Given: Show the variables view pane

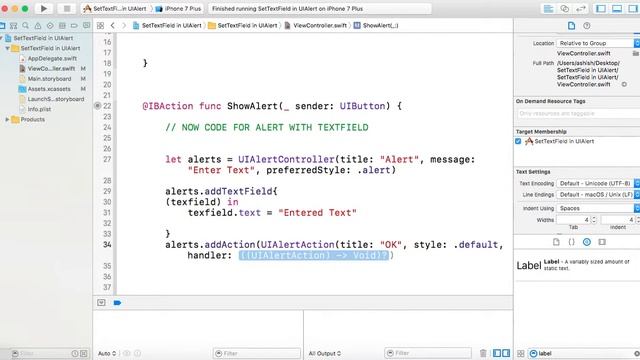Looking at the screenshot, I should (x=497, y=353).
